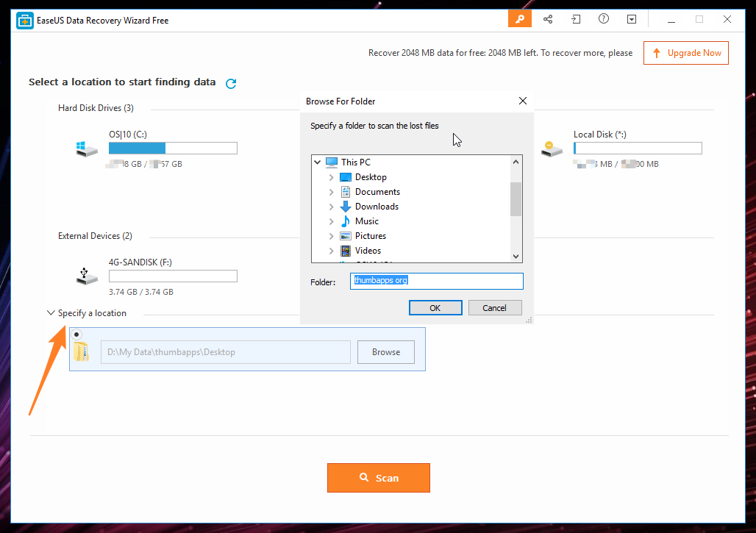Refresh the drive list
Viewport: 756px width, 533px height.
pos(231,83)
